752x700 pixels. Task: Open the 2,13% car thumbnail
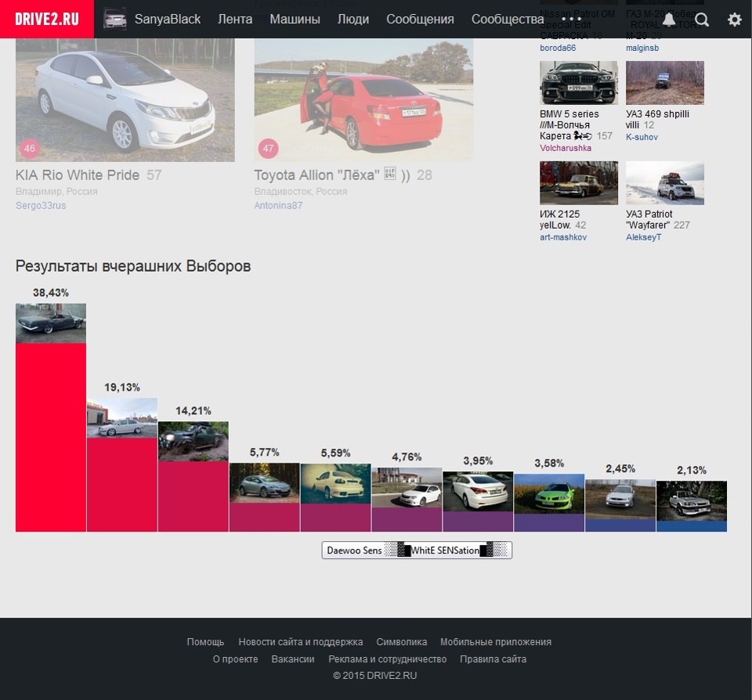point(692,501)
